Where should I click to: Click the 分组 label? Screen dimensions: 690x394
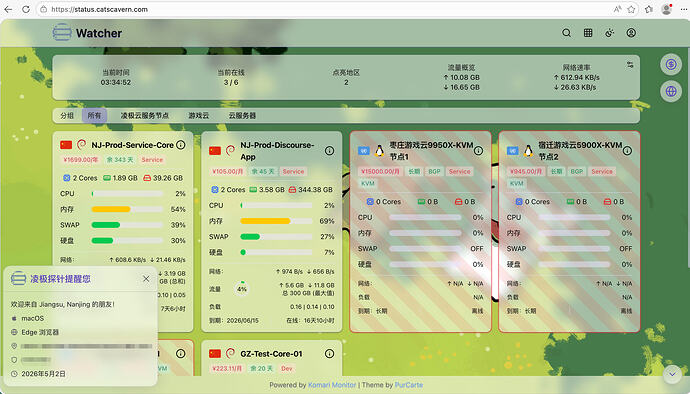(x=67, y=116)
